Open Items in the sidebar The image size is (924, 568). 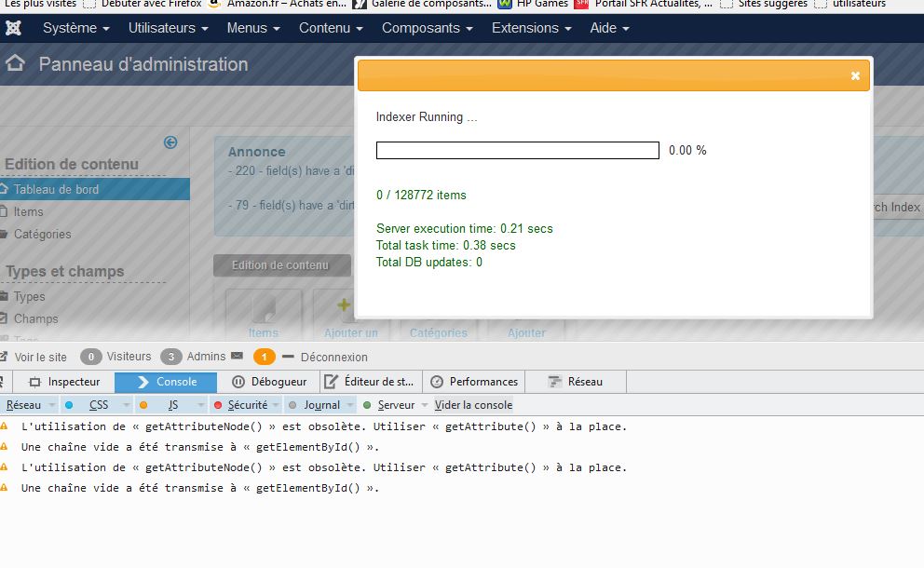28,211
